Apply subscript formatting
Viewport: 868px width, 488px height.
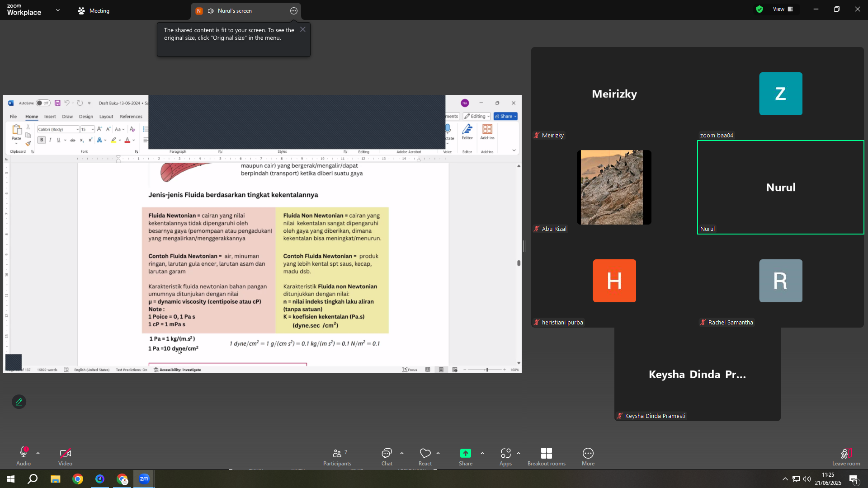[82, 140]
